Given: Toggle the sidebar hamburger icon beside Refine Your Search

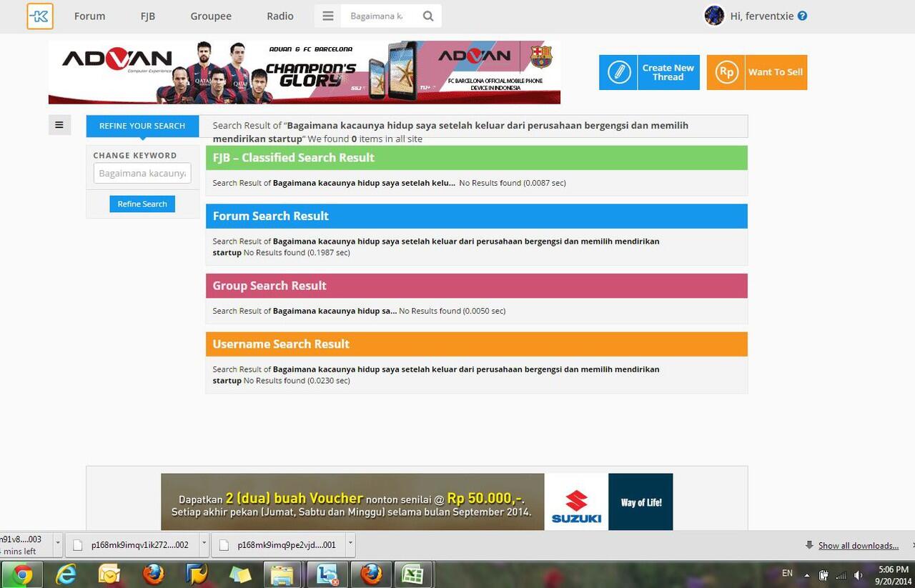Looking at the screenshot, I should [x=59, y=125].
